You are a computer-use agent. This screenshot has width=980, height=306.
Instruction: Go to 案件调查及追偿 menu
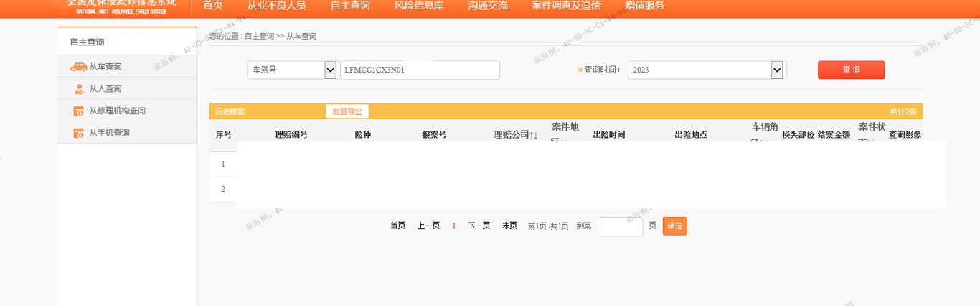coord(566,6)
